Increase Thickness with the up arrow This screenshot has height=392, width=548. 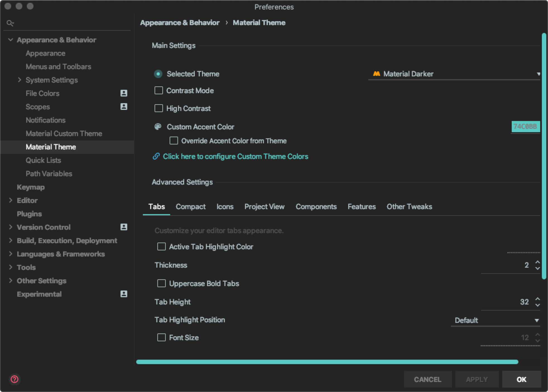pos(537,262)
